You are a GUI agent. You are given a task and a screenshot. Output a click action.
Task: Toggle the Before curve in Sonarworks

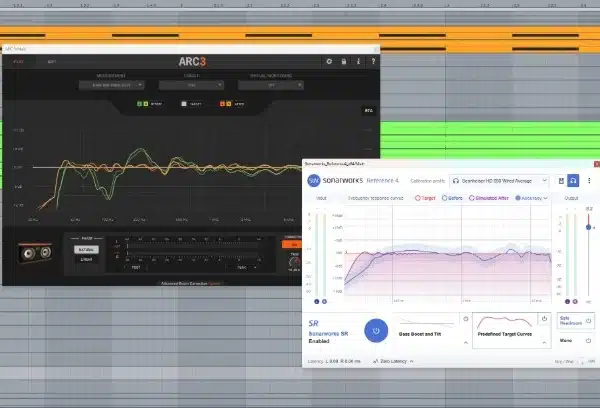452,198
